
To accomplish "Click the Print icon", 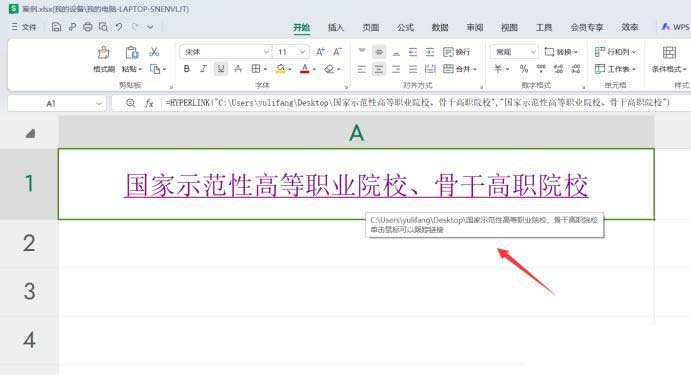I will coord(88,27).
